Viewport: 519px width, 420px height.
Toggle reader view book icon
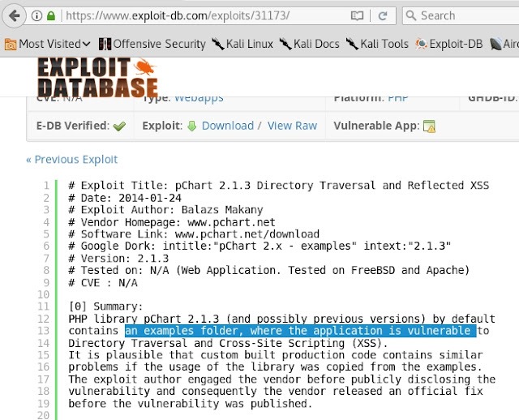(x=357, y=15)
